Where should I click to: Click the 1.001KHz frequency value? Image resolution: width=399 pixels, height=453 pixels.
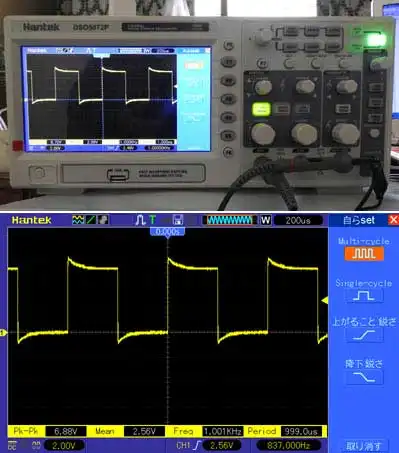click(x=223, y=431)
